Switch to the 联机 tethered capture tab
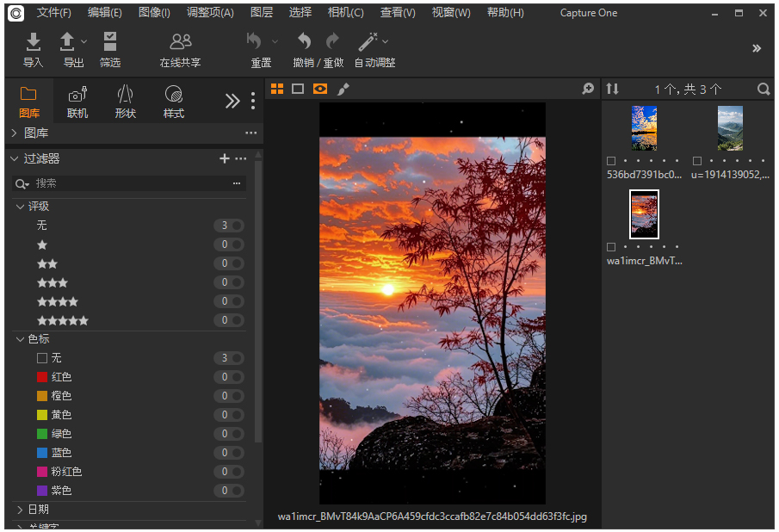 (77, 101)
